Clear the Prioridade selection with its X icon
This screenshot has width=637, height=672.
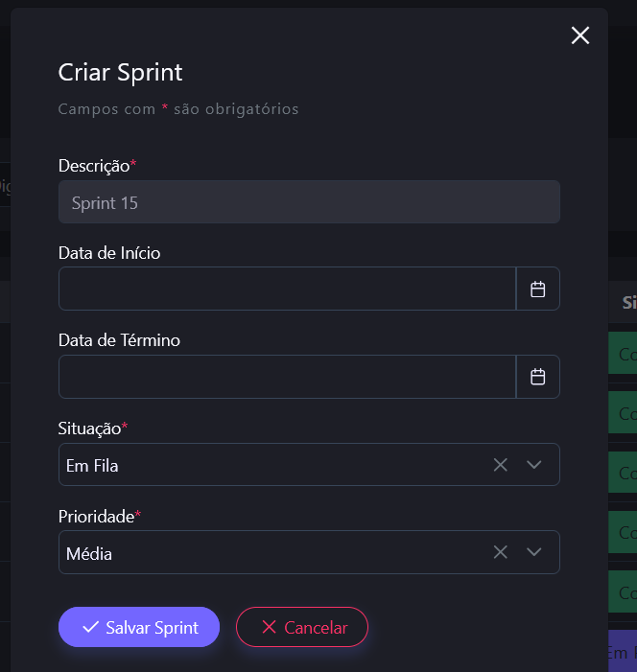[x=500, y=552]
